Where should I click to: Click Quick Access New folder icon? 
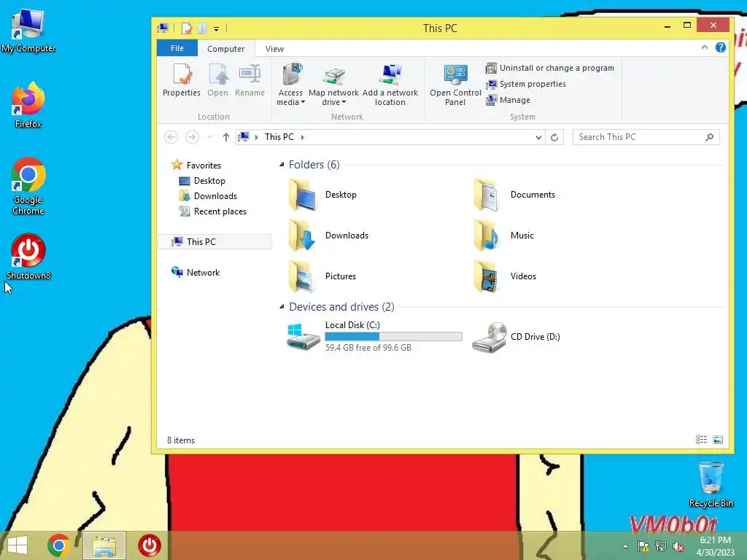pos(203,28)
